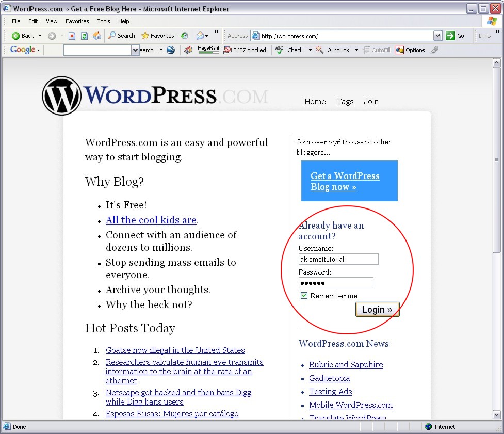Open the Tags nav link

coord(345,102)
